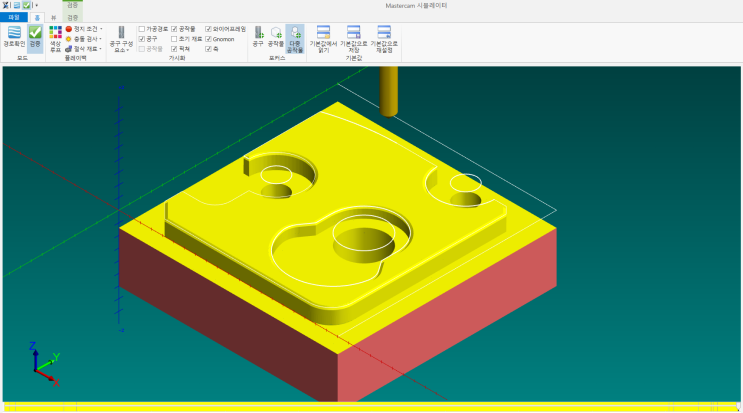Expand the 정지 조건 dropdown
Screen dimensions: 743x413
[86, 29]
